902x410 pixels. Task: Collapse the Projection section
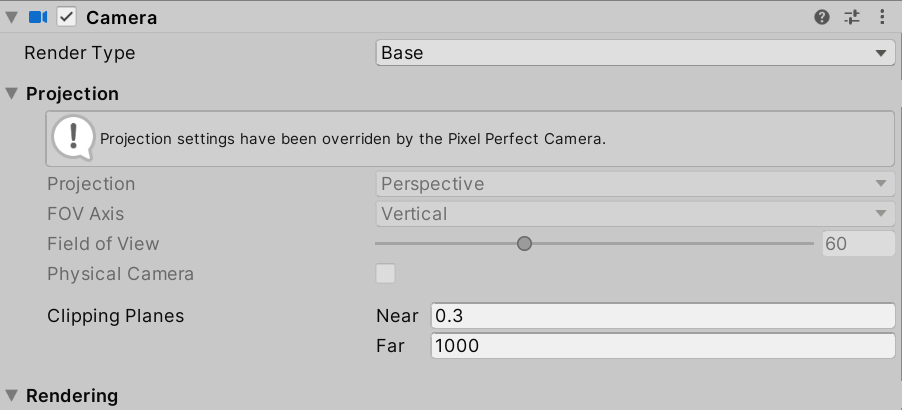tap(12, 94)
